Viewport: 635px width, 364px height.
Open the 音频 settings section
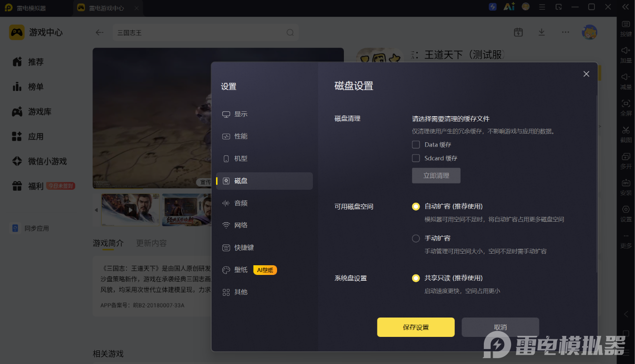click(264, 203)
